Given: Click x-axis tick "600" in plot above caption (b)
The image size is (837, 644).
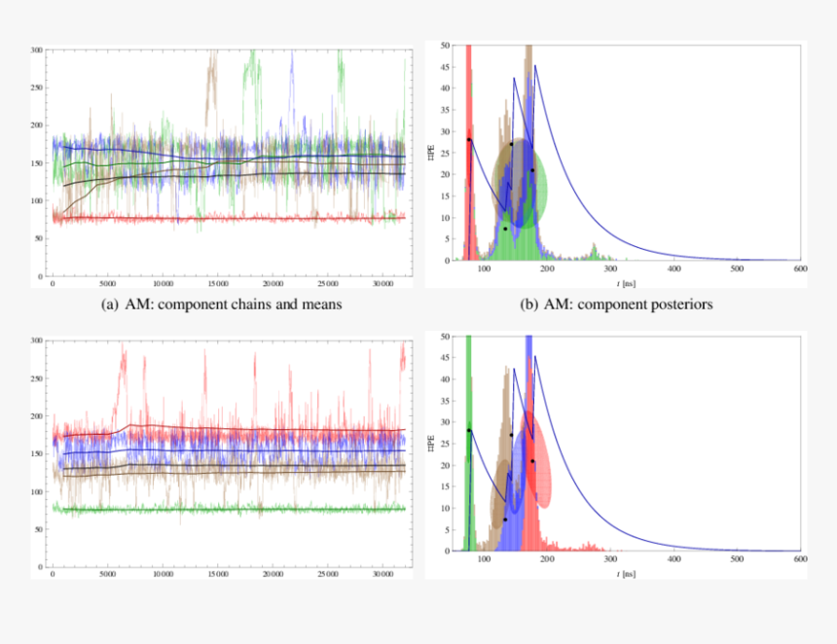Looking at the screenshot, I should pyautogui.click(x=800, y=268).
